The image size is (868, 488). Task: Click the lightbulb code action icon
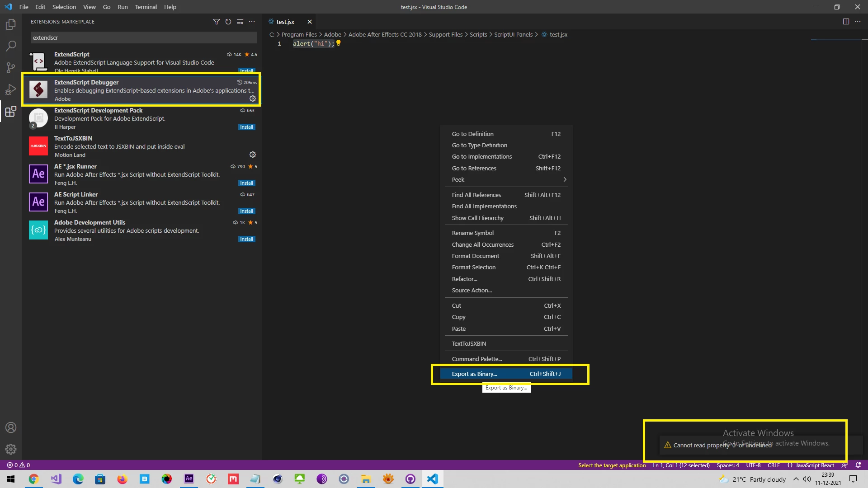(x=338, y=43)
